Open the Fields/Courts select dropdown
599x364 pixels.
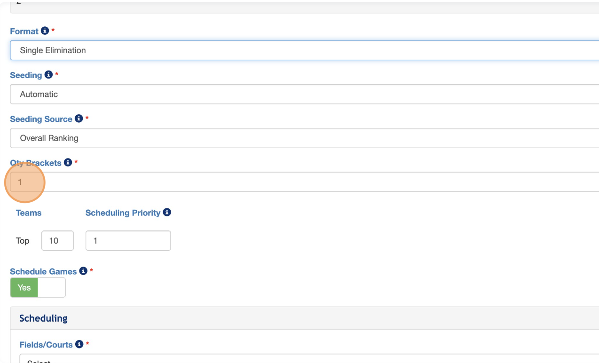tap(301, 360)
